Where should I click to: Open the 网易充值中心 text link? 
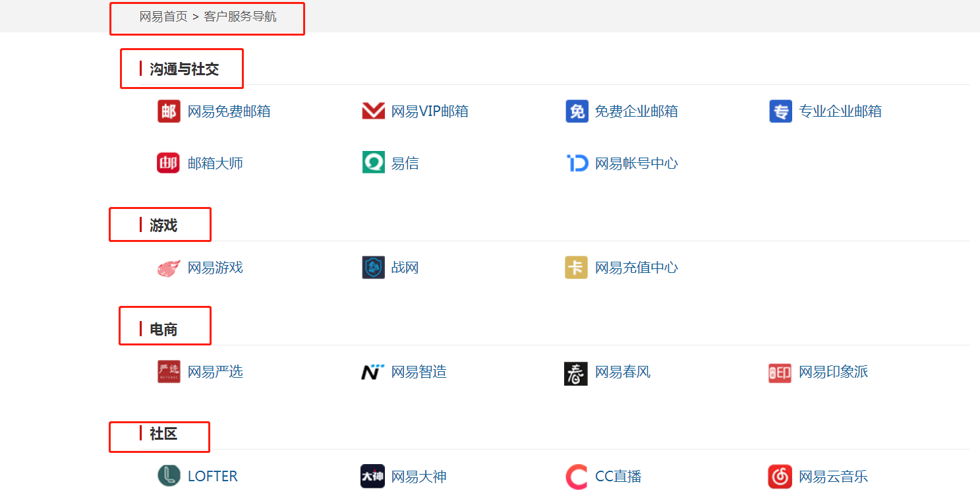(637, 268)
